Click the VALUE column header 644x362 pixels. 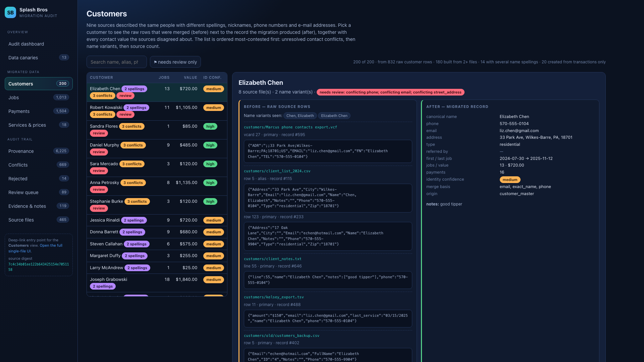pos(191,77)
